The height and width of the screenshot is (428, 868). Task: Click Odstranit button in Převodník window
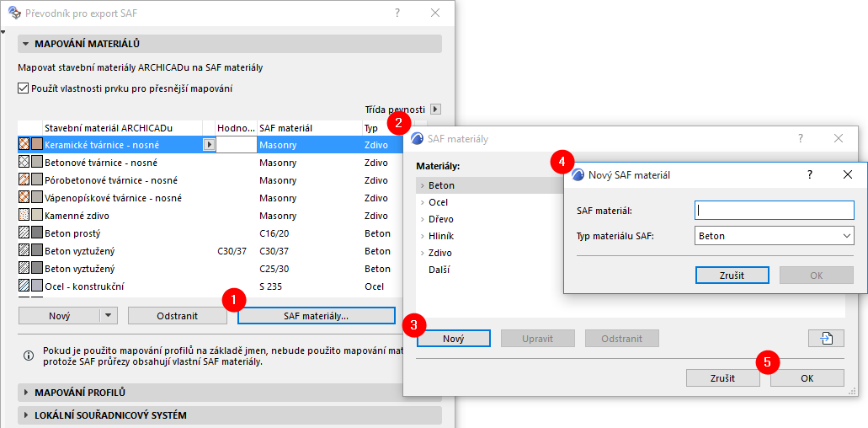[177, 316]
